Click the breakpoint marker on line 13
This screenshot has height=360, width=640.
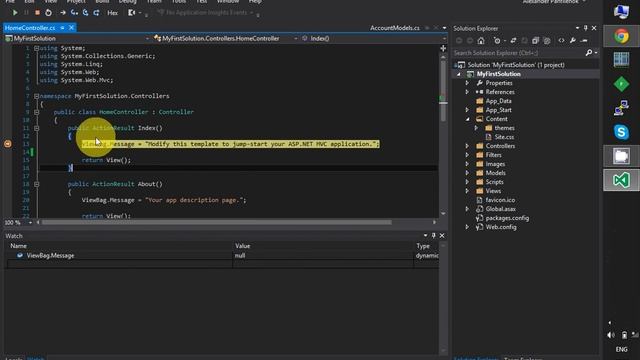8,144
